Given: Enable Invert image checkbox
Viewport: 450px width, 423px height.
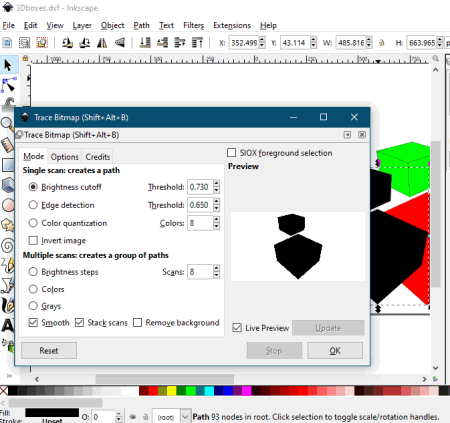Looking at the screenshot, I should (33, 240).
